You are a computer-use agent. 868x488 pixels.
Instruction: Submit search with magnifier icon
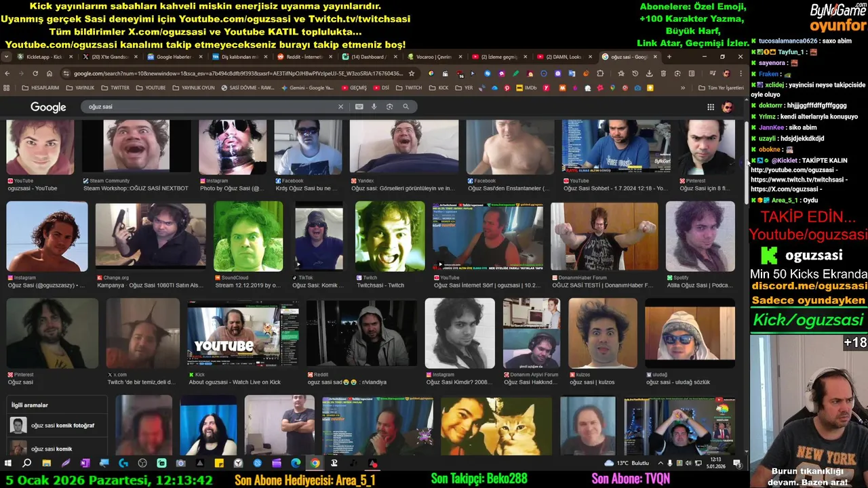(x=406, y=106)
